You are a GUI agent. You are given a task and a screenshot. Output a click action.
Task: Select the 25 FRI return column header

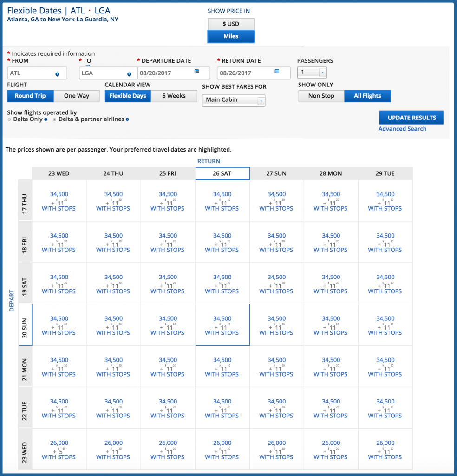click(168, 174)
